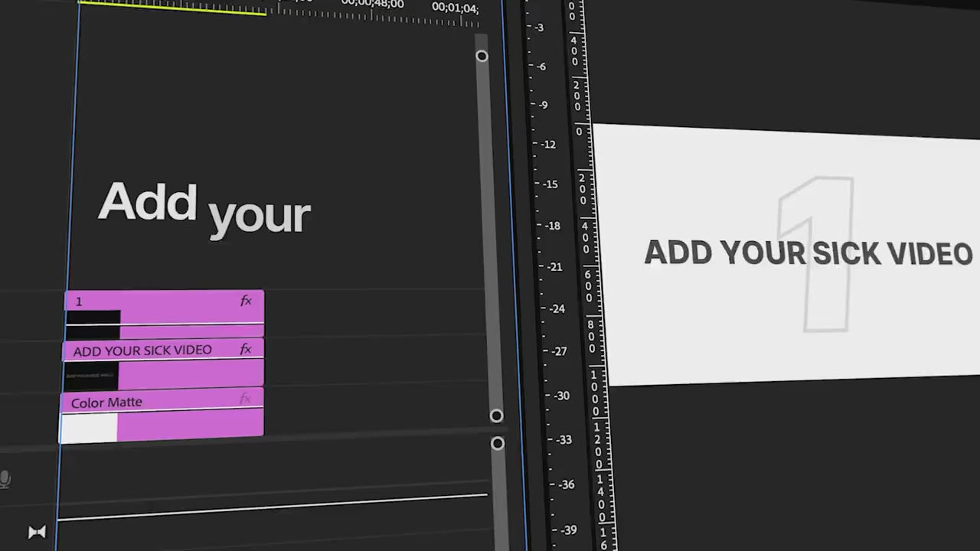Select the Color Matte clip label
This screenshot has width=980, height=551.
pyautogui.click(x=106, y=403)
